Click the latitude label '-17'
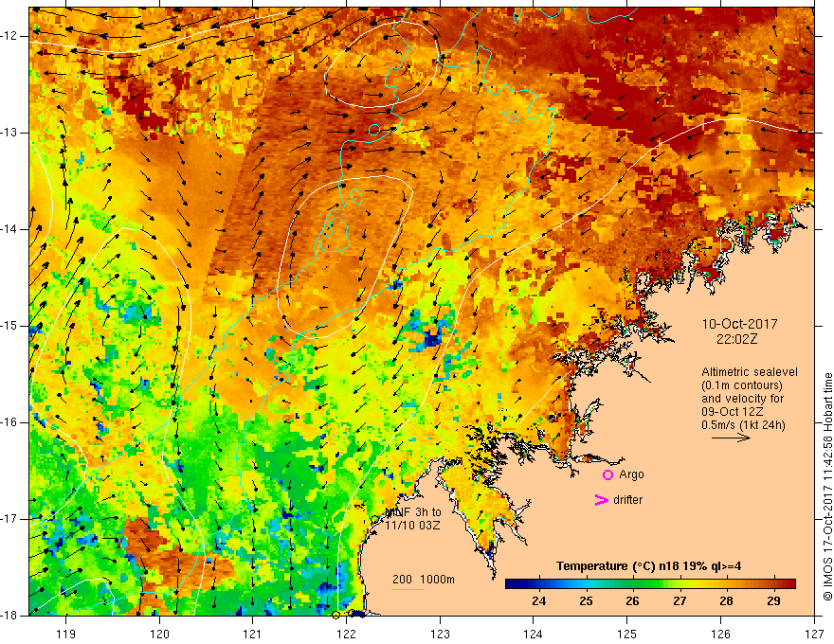The image size is (834, 644). click(10, 519)
